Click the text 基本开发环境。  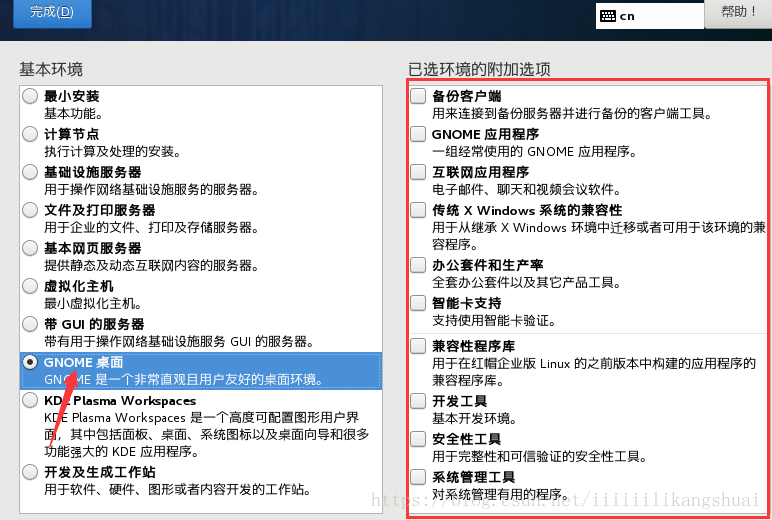[x=475, y=419]
